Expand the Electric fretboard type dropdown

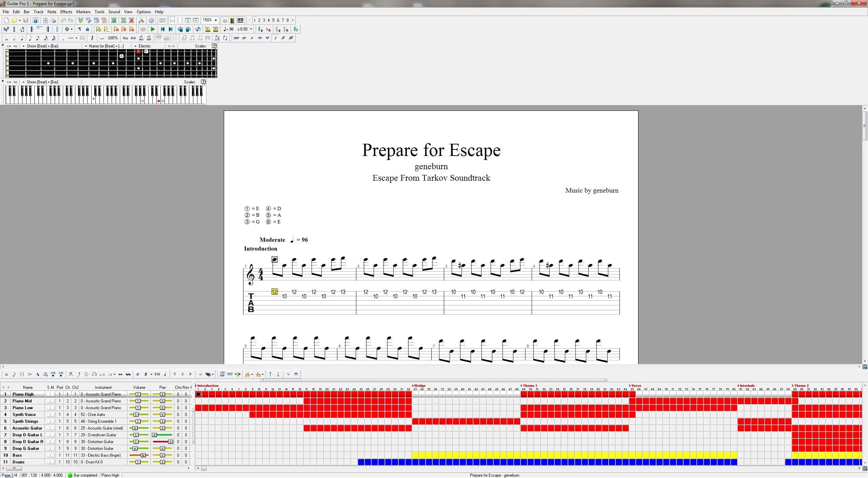click(x=136, y=46)
